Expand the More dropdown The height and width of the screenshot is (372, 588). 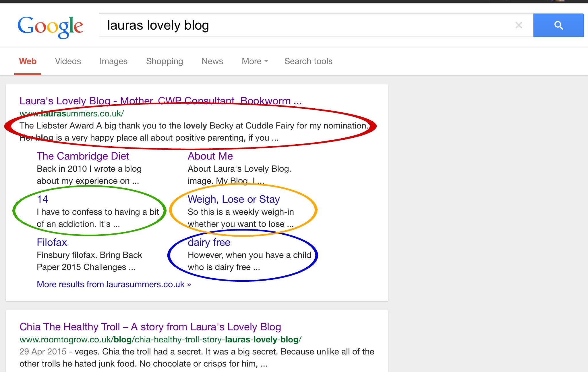[255, 61]
